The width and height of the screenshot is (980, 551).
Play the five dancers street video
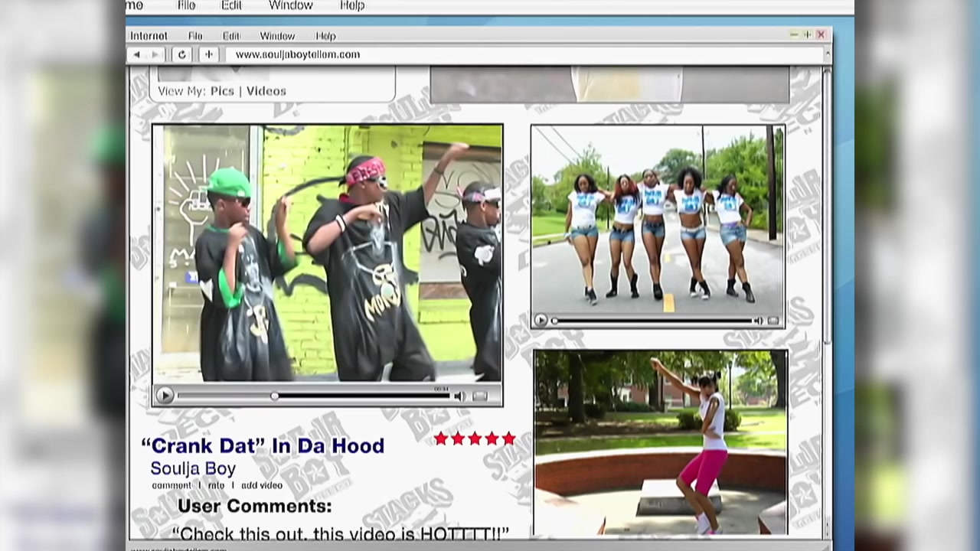pos(541,321)
